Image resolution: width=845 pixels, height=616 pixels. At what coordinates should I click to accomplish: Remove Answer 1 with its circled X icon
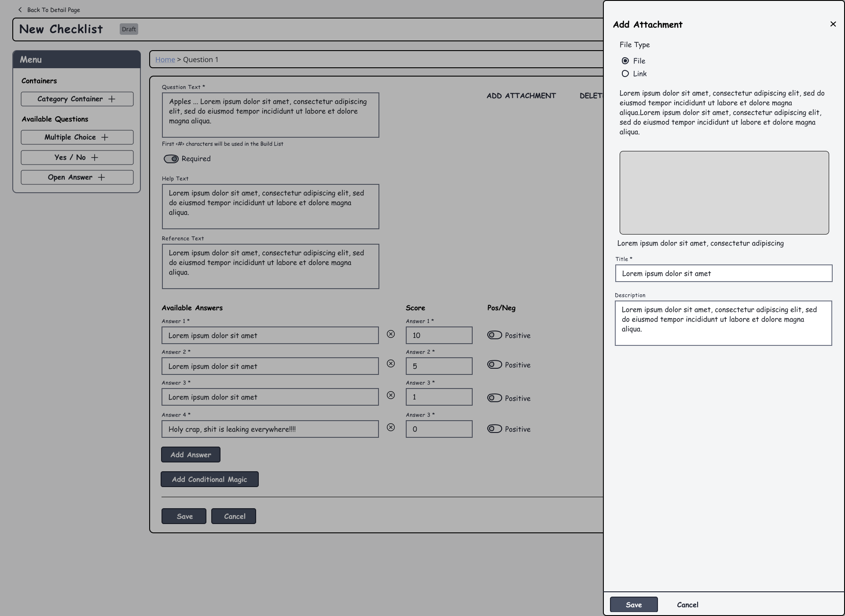[391, 334]
